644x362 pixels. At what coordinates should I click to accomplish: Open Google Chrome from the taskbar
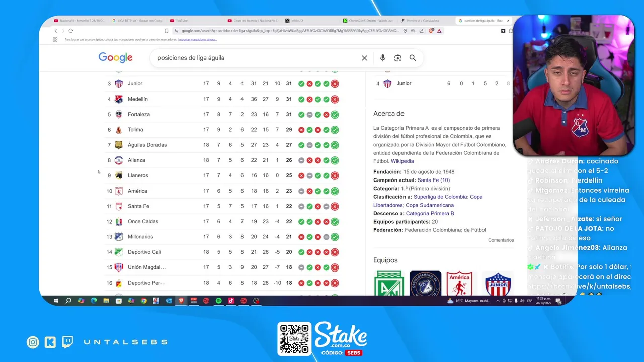click(x=144, y=301)
